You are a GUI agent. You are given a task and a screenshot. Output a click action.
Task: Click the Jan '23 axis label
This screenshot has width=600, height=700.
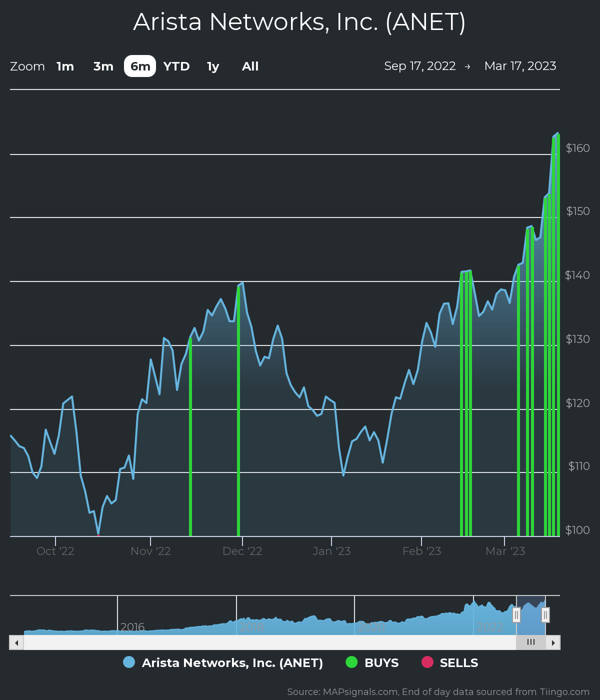(x=331, y=551)
